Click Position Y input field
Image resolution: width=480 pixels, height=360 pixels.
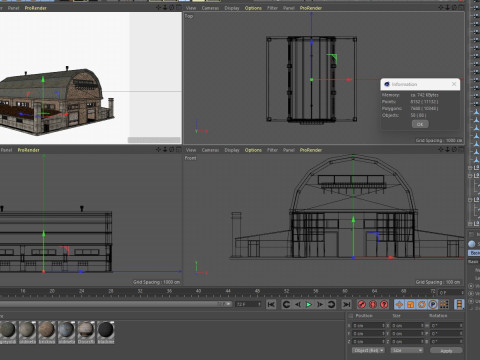point(369,333)
